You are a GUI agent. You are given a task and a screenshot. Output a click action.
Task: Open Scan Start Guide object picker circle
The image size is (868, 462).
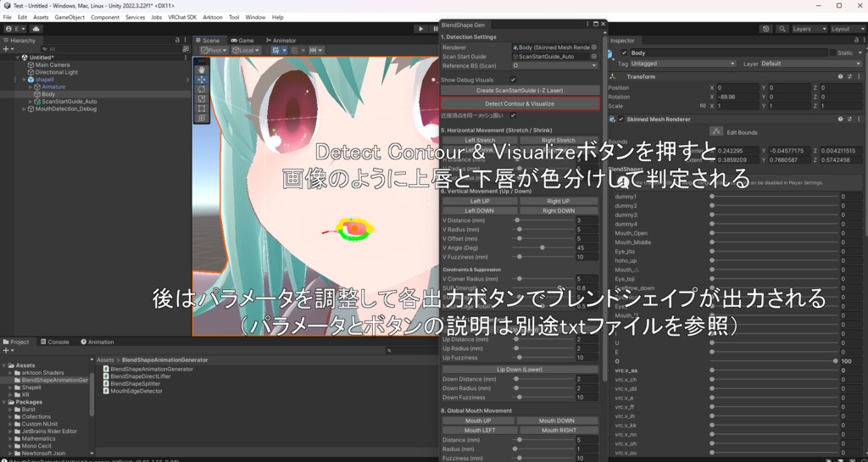[x=594, y=57]
